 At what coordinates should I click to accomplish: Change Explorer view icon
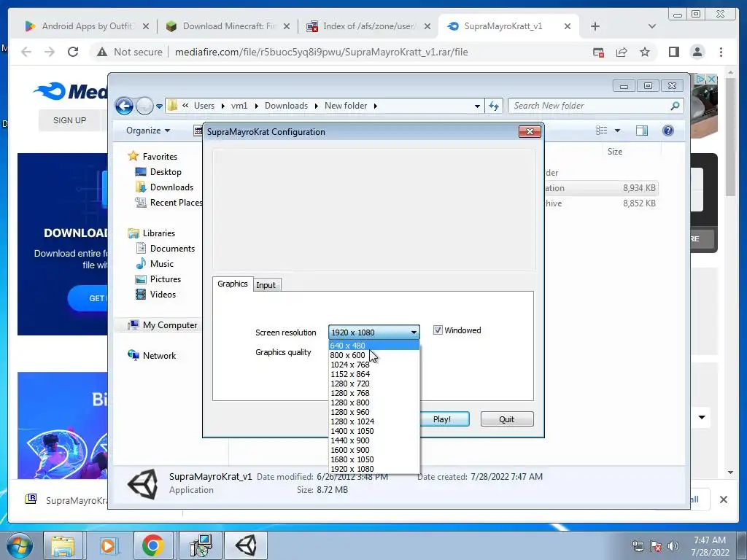[x=602, y=131]
